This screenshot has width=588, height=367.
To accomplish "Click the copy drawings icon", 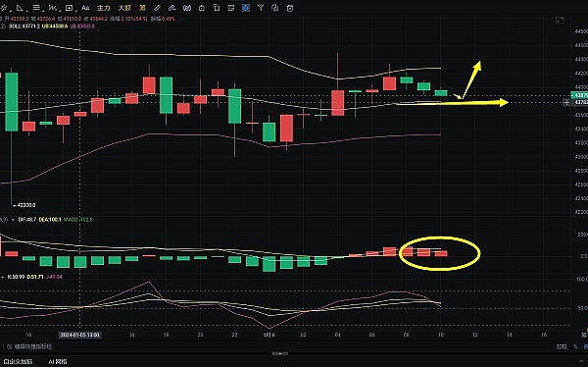I will [217, 8].
